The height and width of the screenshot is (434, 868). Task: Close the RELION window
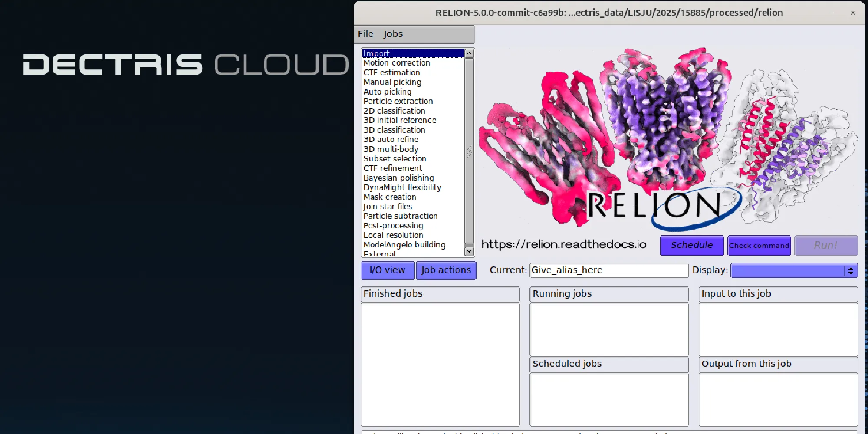point(853,13)
